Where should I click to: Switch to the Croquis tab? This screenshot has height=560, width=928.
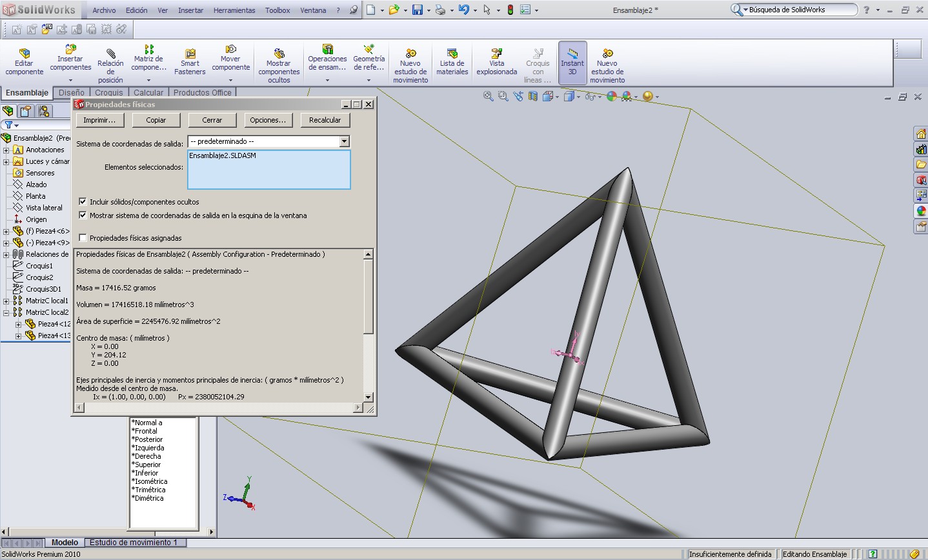[x=108, y=93]
